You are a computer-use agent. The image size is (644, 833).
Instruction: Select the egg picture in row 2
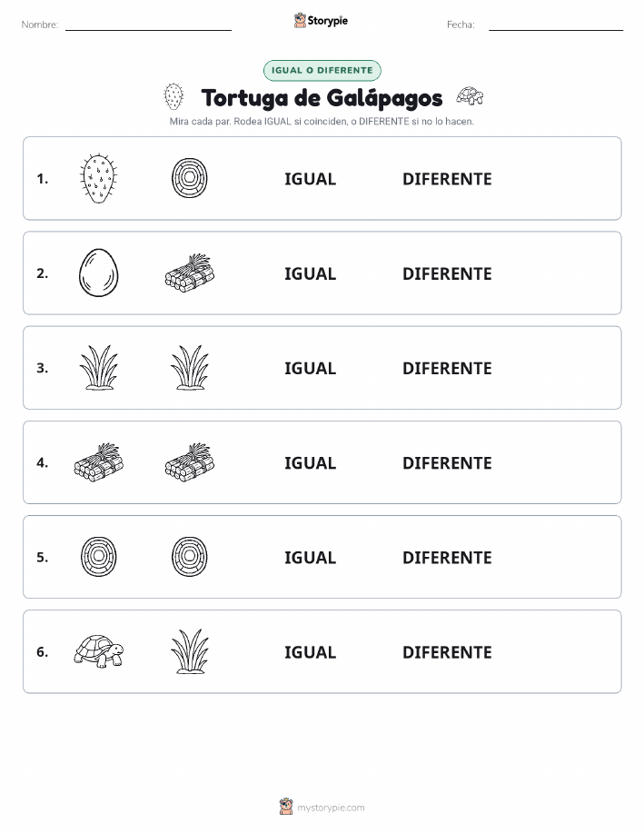click(98, 273)
